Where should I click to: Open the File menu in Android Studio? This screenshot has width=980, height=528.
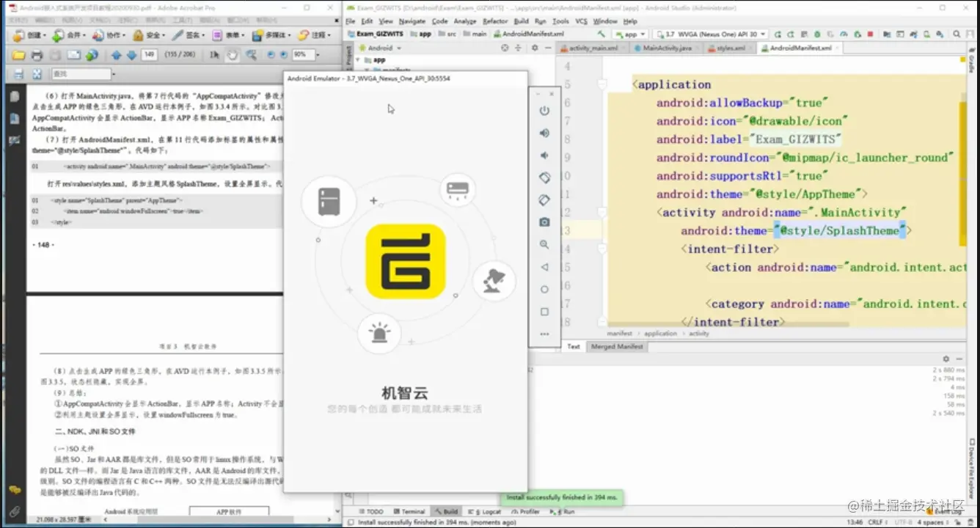pyautogui.click(x=351, y=21)
